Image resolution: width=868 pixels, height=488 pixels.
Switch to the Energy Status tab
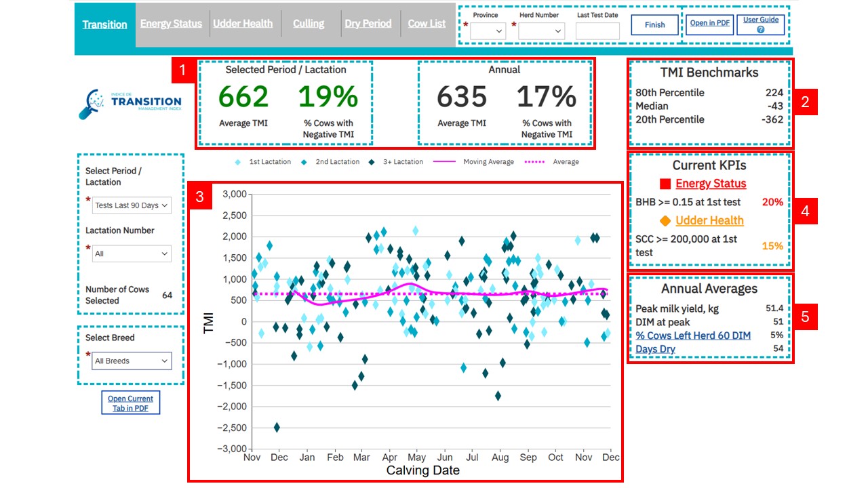pyautogui.click(x=171, y=24)
